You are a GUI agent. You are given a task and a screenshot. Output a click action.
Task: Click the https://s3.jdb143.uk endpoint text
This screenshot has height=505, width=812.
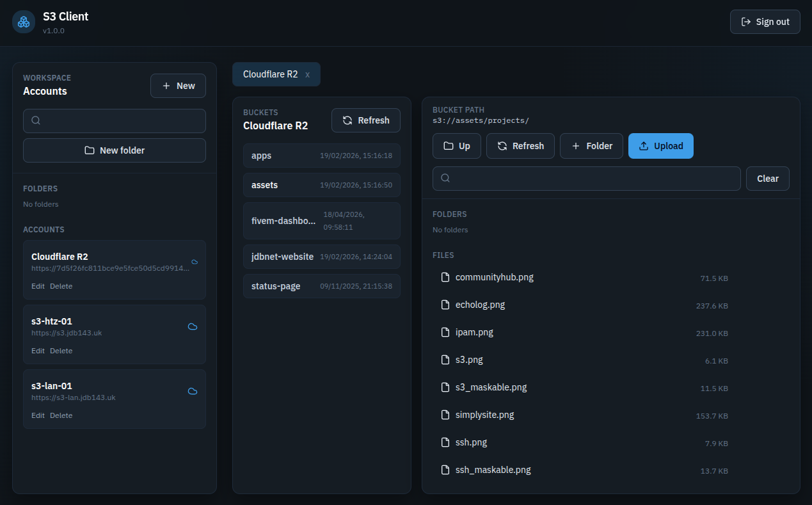[67, 333]
